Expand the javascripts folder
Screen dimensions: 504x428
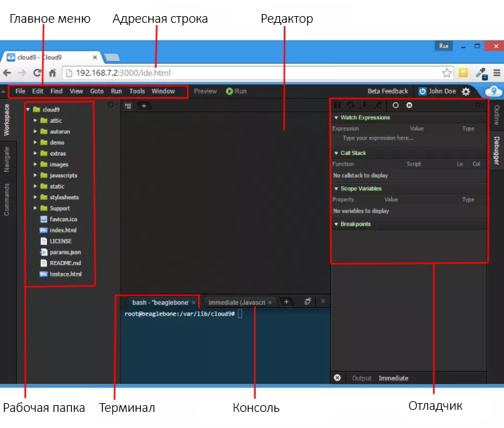pyautogui.click(x=36, y=176)
